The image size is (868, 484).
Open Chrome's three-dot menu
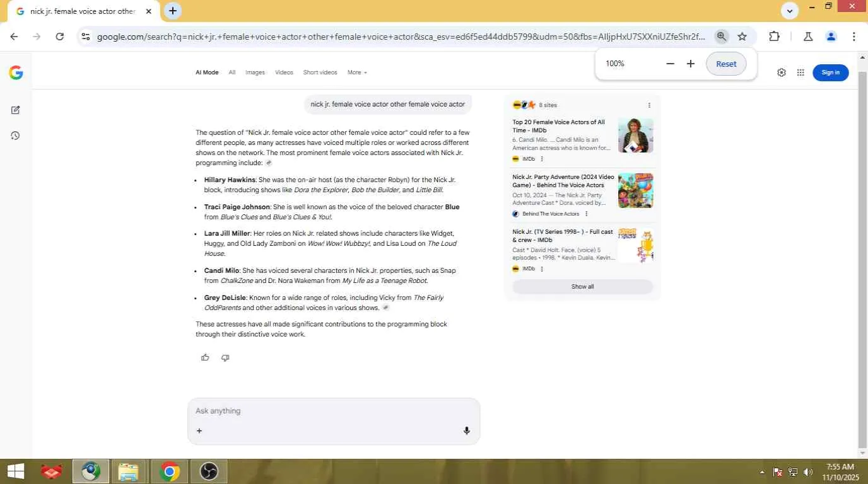point(854,37)
